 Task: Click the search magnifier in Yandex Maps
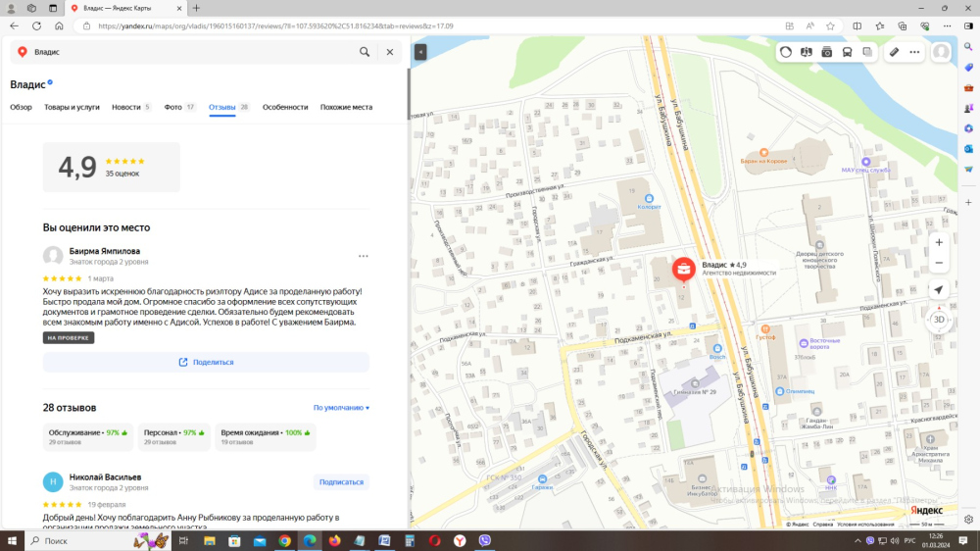(x=365, y=52)
